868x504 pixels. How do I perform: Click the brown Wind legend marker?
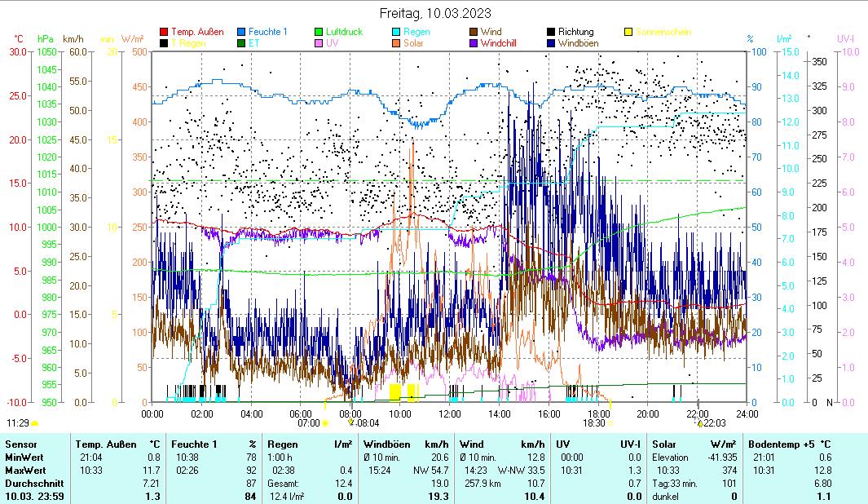click(x=474, y=32)
